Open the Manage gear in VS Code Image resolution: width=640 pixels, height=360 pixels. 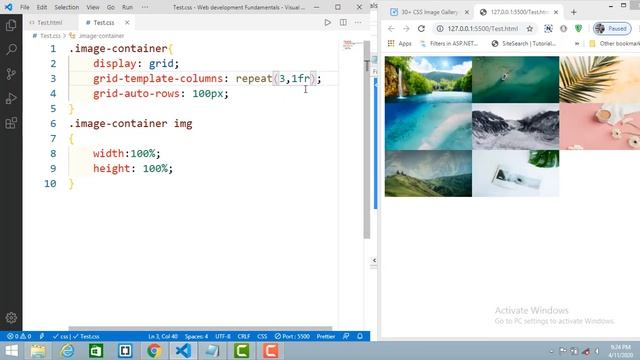[x=11, y=318]
